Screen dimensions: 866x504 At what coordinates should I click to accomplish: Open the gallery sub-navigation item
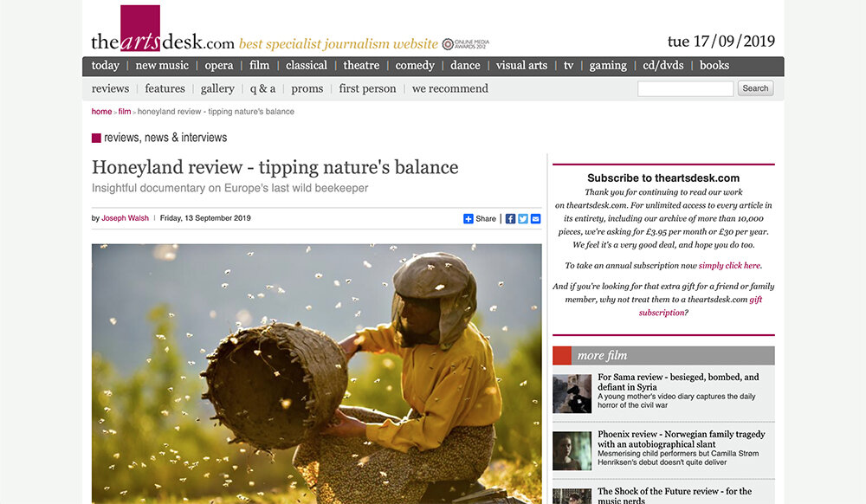tap(217, 89)
